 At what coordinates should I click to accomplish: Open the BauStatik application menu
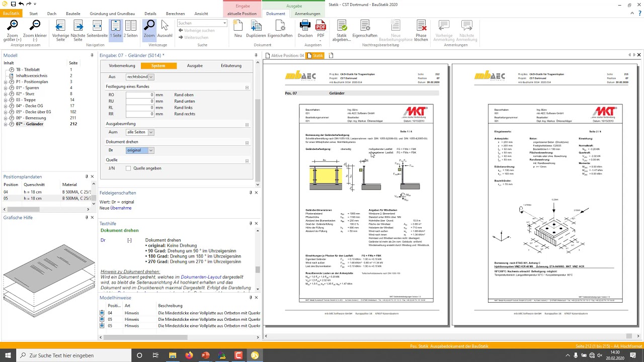point(12,14)
